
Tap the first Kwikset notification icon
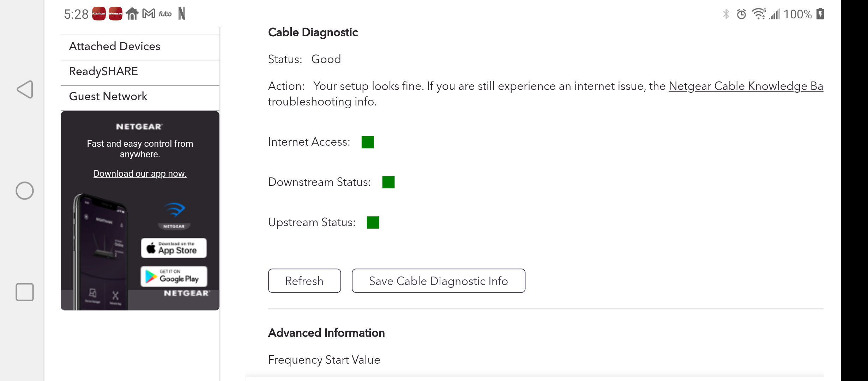(99, 14)
